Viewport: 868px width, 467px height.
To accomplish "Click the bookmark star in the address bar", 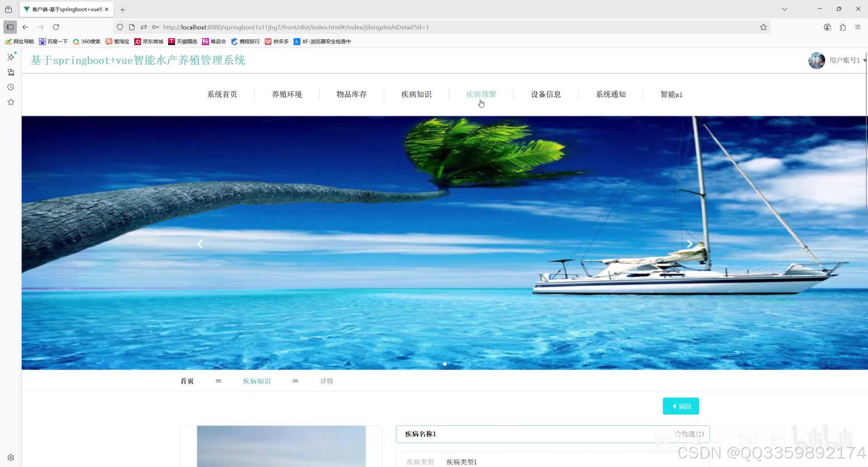I will [763, 27].
